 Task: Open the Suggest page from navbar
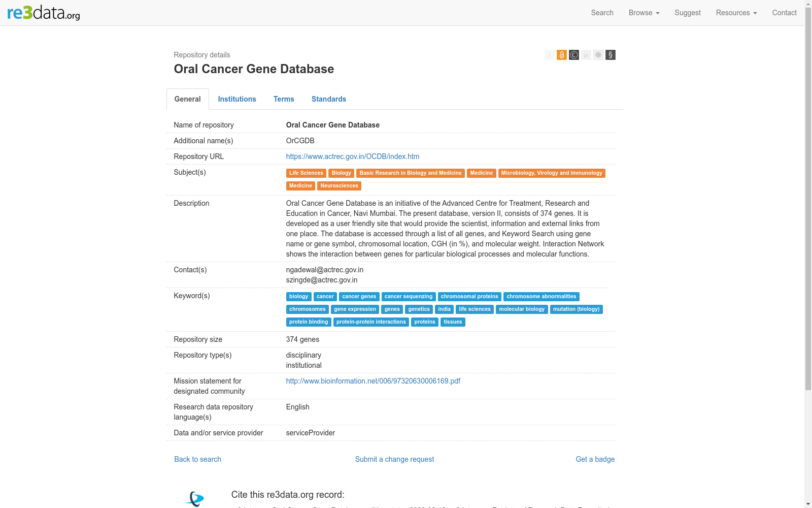click(x=688, y=13)
